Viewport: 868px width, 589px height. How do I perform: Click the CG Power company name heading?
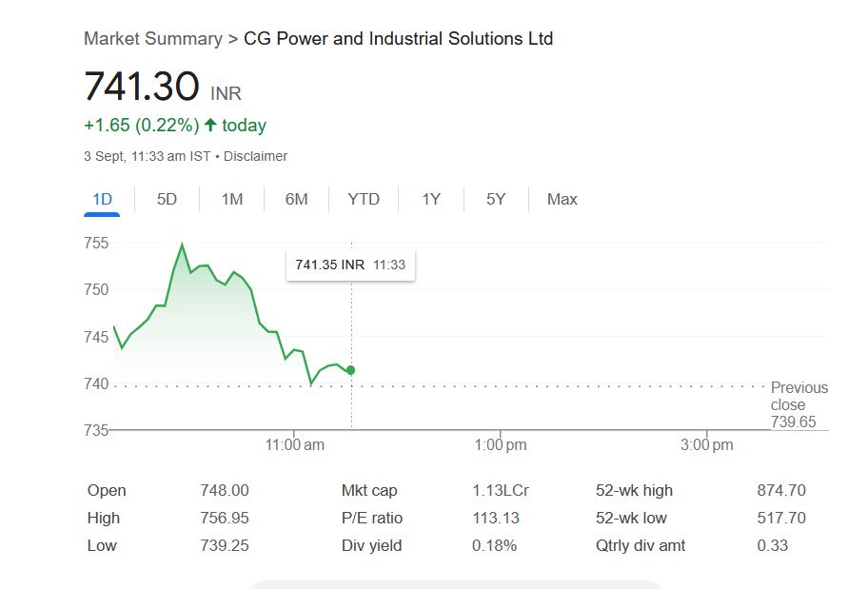[x=398, y=39]
